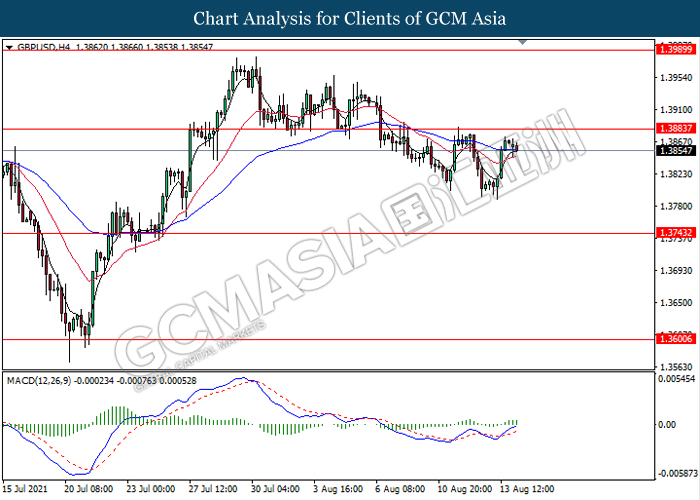Click the Chart Analysis for Clients header title
Image resolution: width=700 pixels, height=500 pixels.
tap(350, 18)
